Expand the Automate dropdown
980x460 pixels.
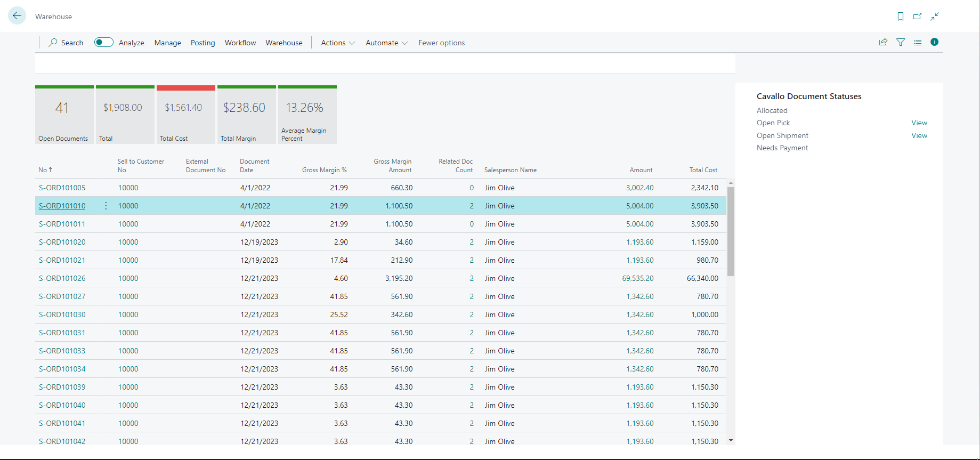(386, 43)
